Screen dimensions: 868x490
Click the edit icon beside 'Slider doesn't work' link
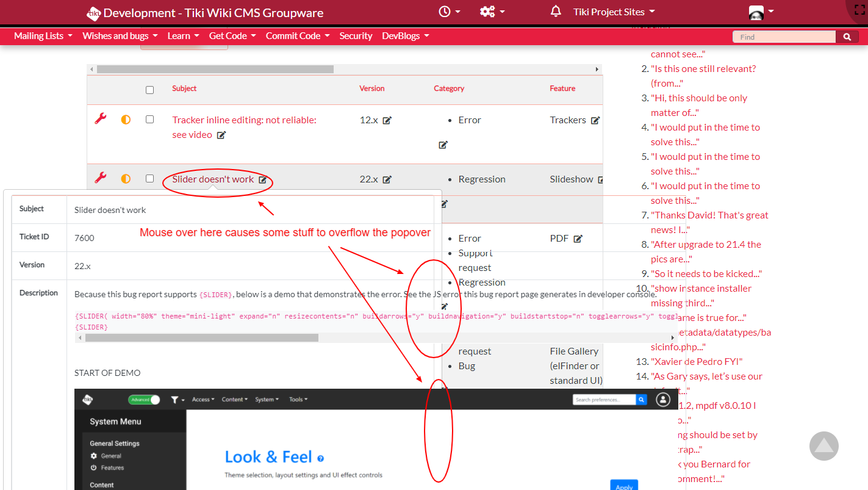click(262, 179)
